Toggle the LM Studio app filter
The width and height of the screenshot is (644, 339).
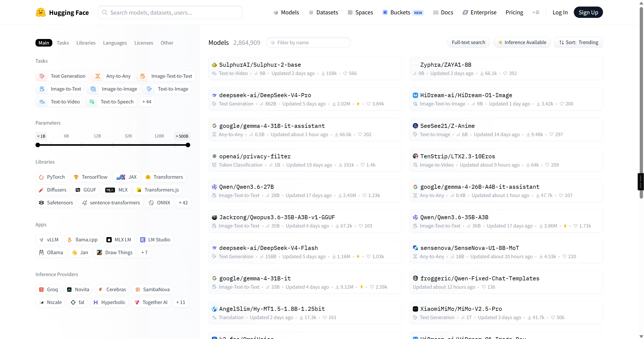pyautogui.click(x=155, y=240)
